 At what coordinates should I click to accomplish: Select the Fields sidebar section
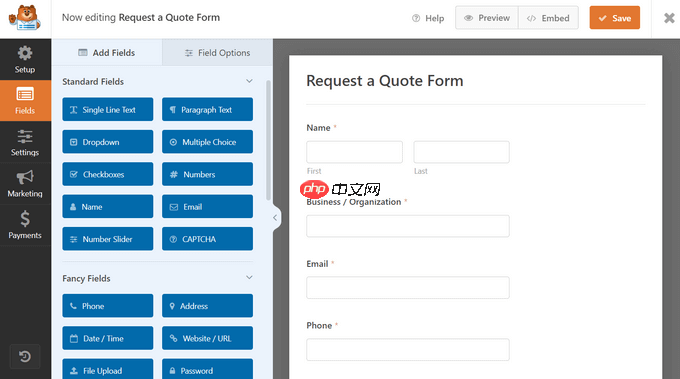[25, 101]
